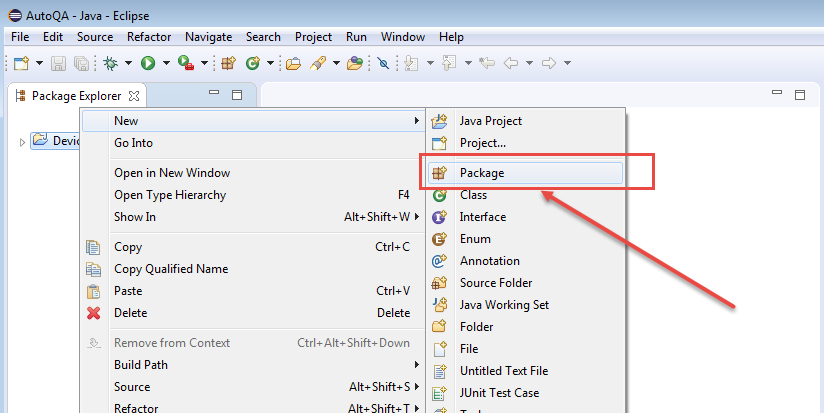Choose Paste from context menu
The width and height of the screenshot is (824, 413).
click(253, 291)
